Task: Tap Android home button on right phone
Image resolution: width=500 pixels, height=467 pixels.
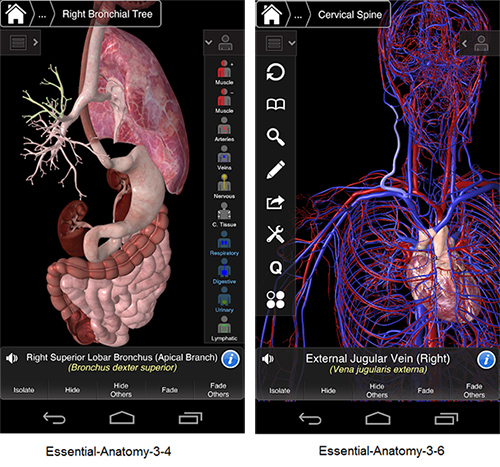Action: coord(378,419)
